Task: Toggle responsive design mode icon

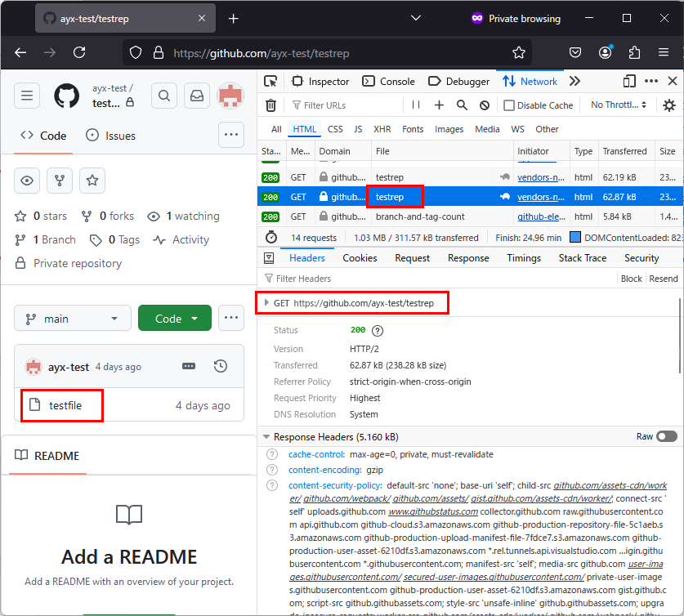Action: point(629,82)
